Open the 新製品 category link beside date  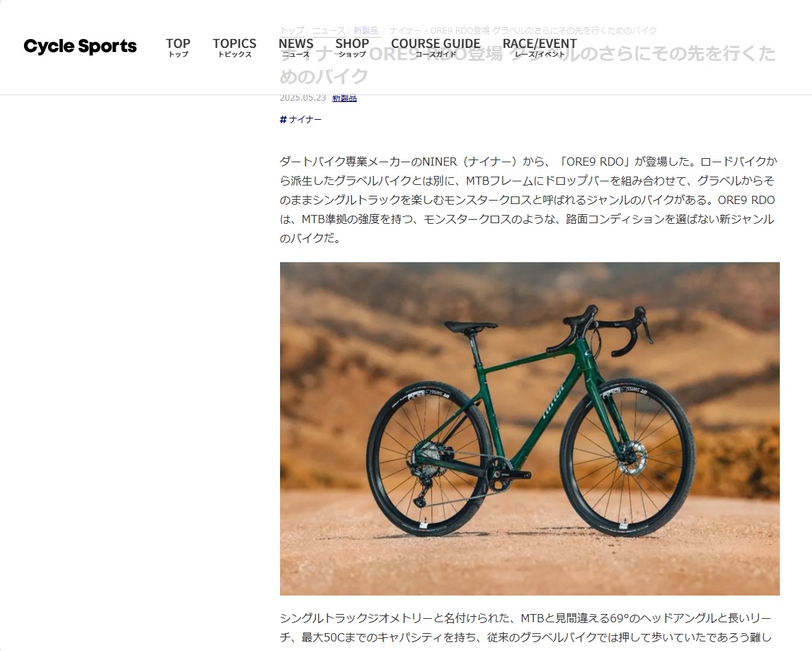click(x=344, y=98)
